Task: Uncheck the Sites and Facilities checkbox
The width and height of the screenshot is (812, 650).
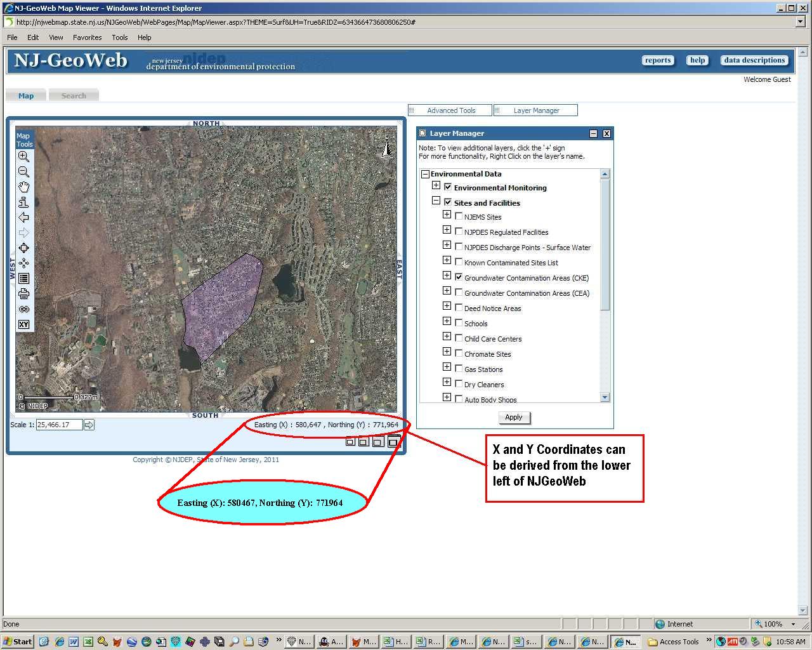Action: [448, 202]
